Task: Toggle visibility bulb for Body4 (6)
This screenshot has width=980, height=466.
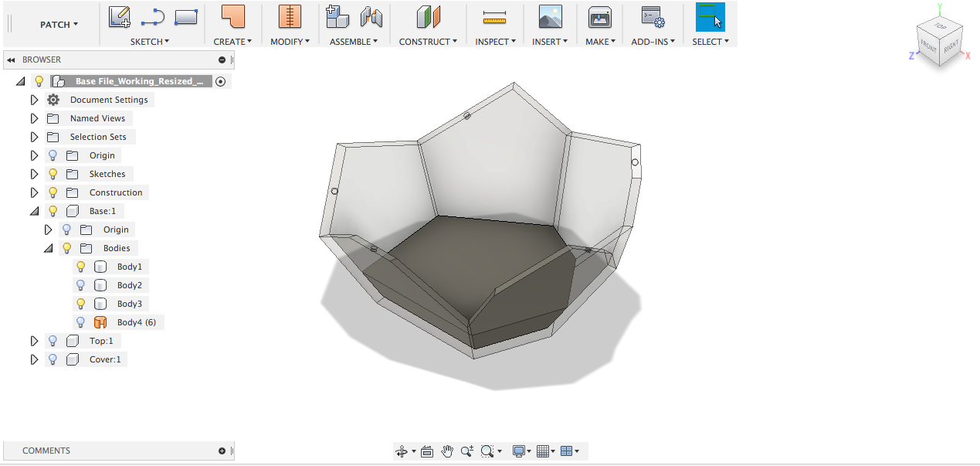Action: tap(80, 322)
